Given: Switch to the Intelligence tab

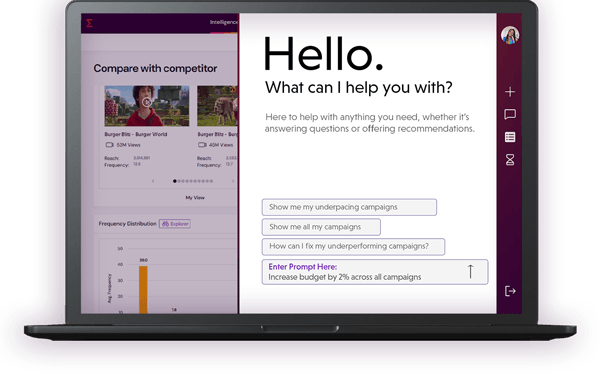Looking at the screenshot, I should (223, 22).
